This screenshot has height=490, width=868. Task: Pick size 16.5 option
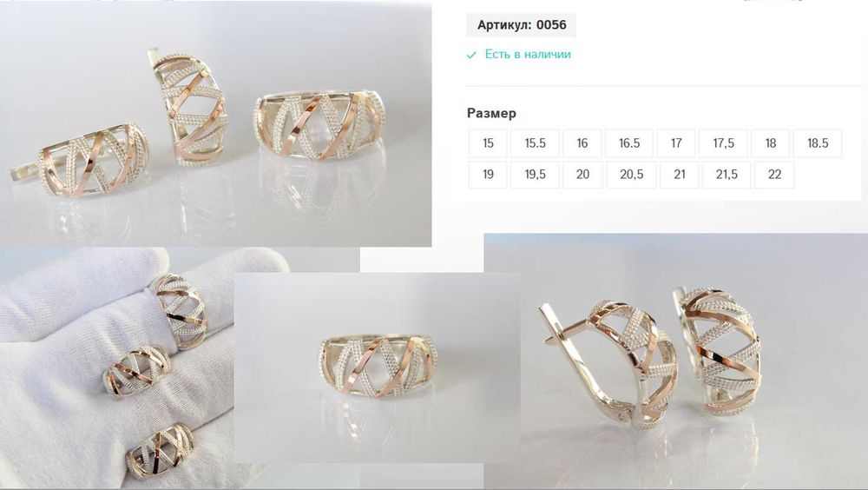pos(628,143)
